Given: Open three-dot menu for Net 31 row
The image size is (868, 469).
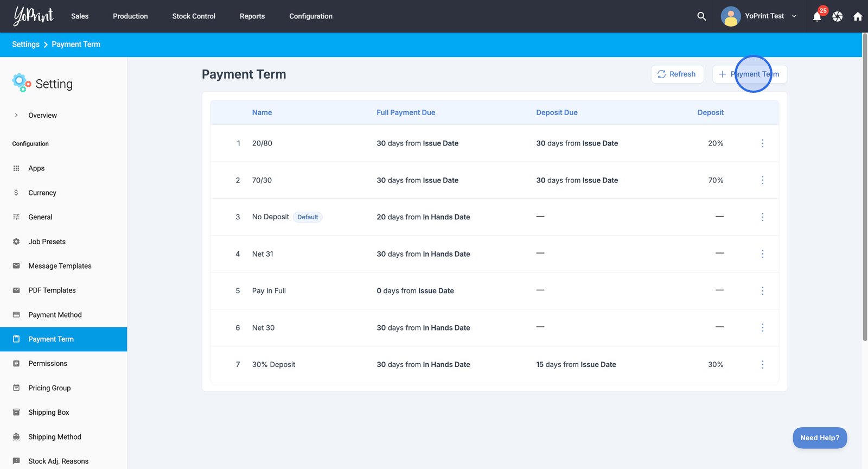Looking at the screenshot, I should click(x=762, y=254).
